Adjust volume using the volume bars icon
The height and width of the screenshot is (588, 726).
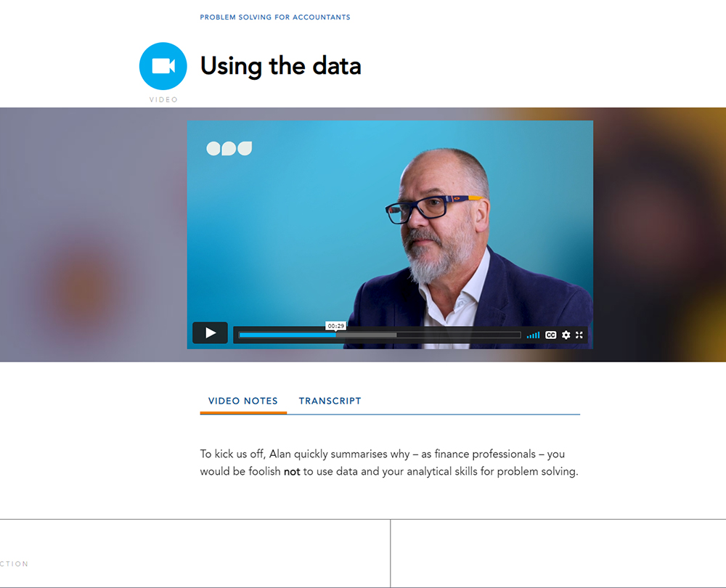pos(533,335)
